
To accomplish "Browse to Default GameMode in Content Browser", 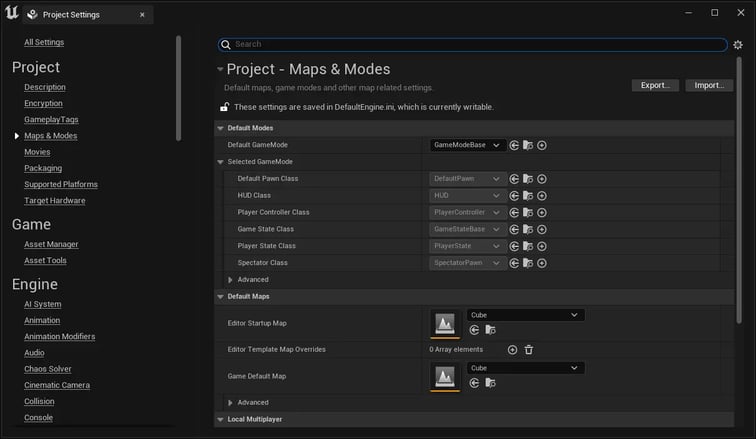I will pos(528,145).
